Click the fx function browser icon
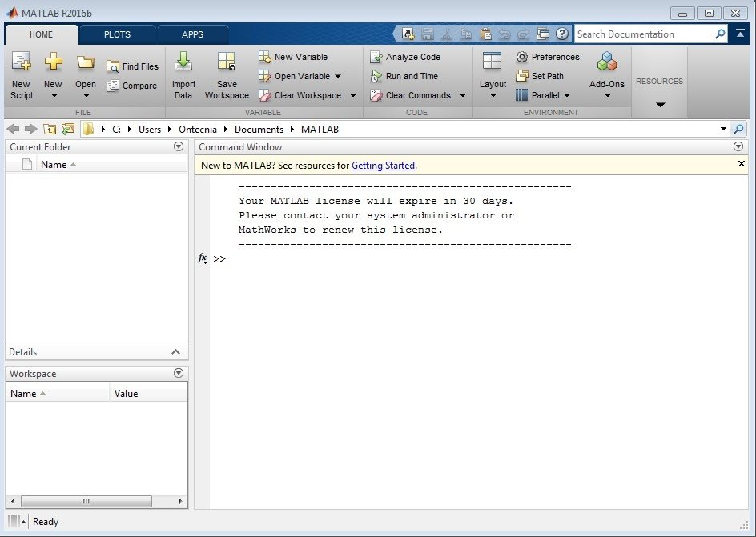Screen dimensions: 756x537 tap(203, 258)
